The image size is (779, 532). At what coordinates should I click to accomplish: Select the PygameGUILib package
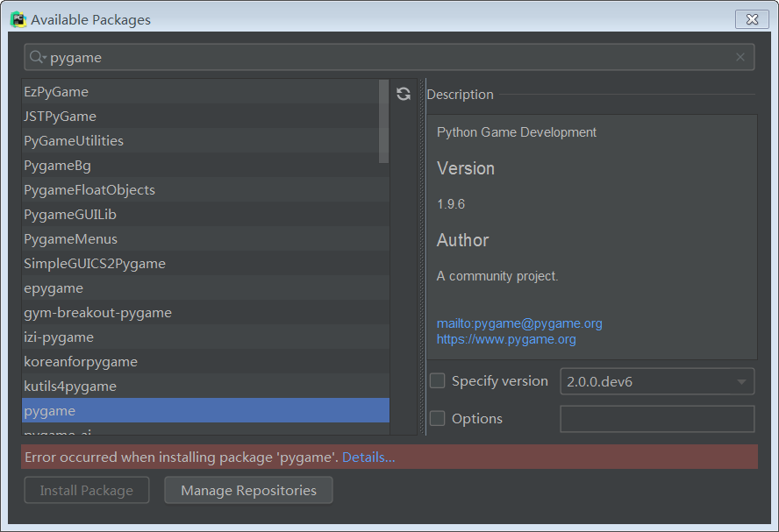pyautogui.click(x=205, y=215)
